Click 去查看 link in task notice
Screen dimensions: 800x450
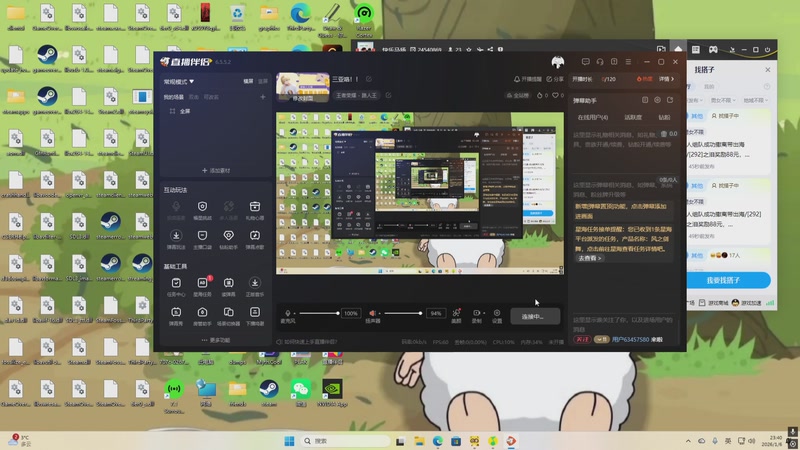[589, 258]
